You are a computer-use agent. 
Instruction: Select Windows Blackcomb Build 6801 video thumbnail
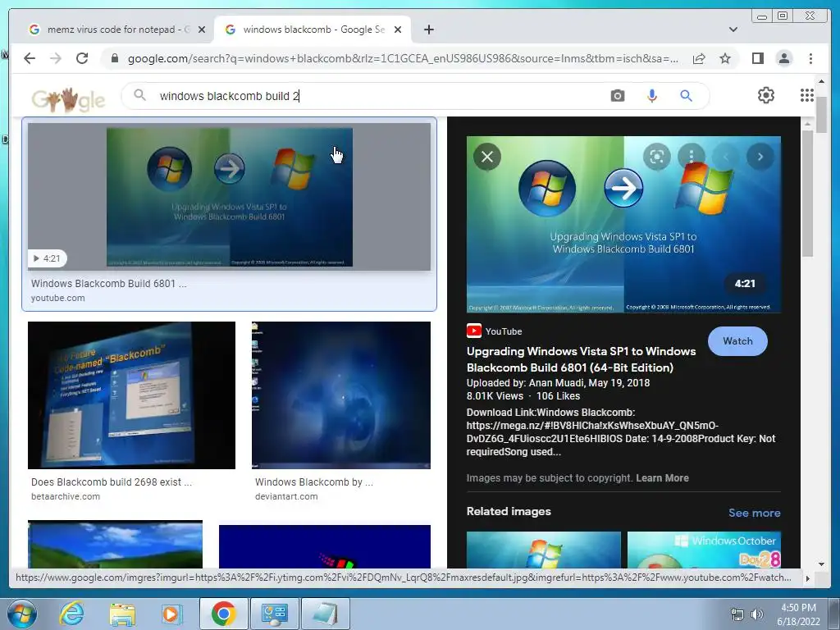pos(230,197)
